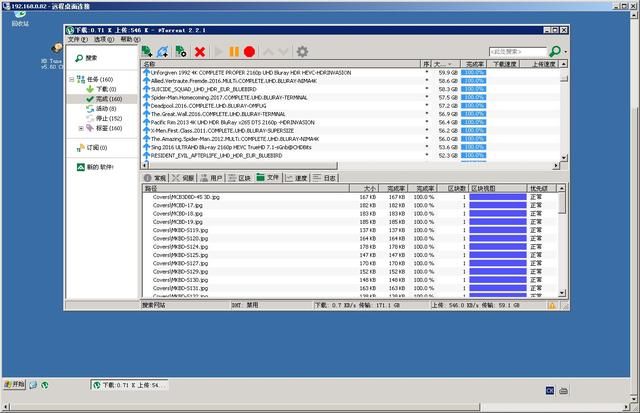Click the Deadpool torrent's 100% progress bar
This screenshot has height=413, width=640.
[x=473, y=106]
